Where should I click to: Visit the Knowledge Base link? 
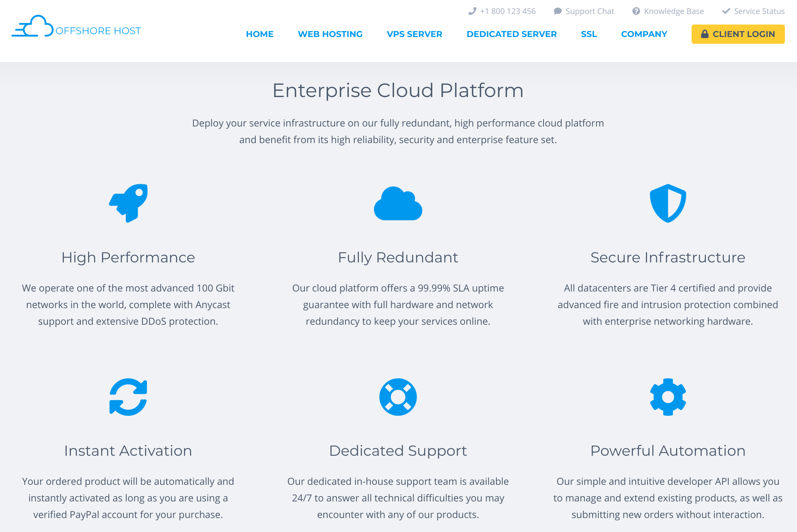[x=674, y=11]
